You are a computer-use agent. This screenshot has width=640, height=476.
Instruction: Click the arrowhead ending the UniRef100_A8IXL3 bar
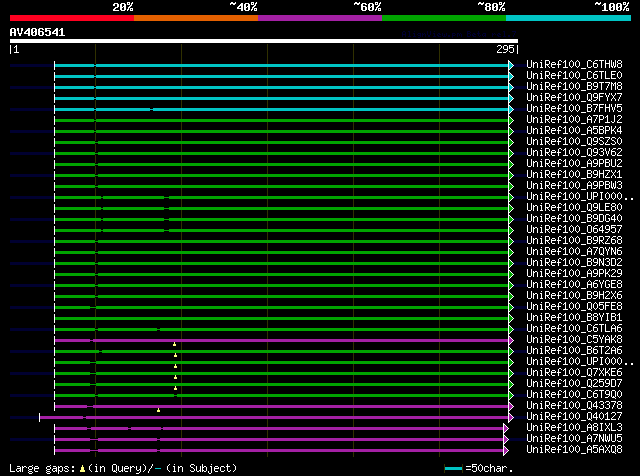point(506,428)
